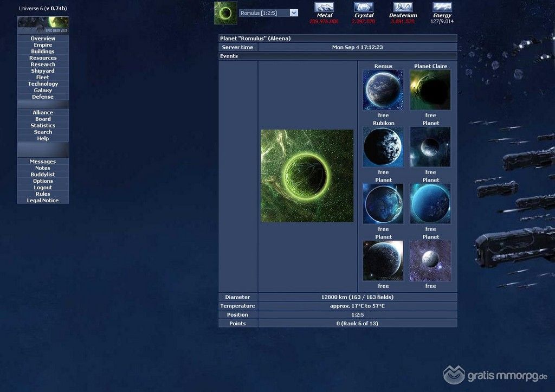Open the Options settings page
This screenshot has height=392, width=555.
[43, 181]
